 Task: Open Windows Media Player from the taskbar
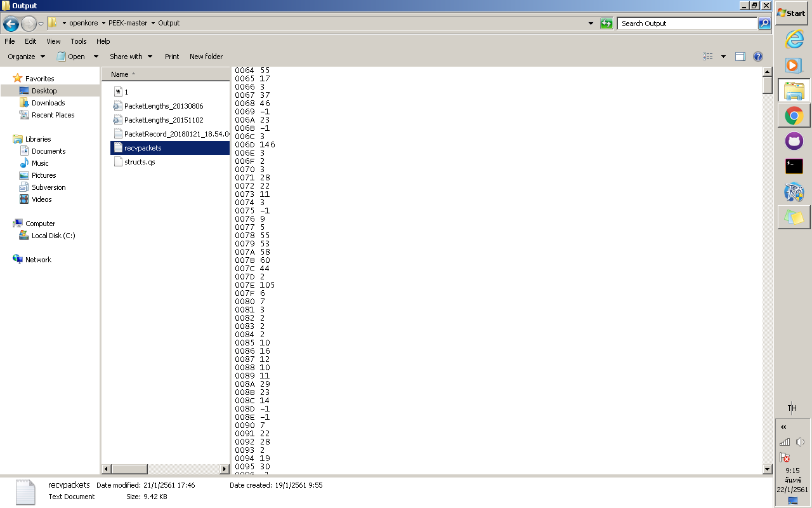point(793,65)
